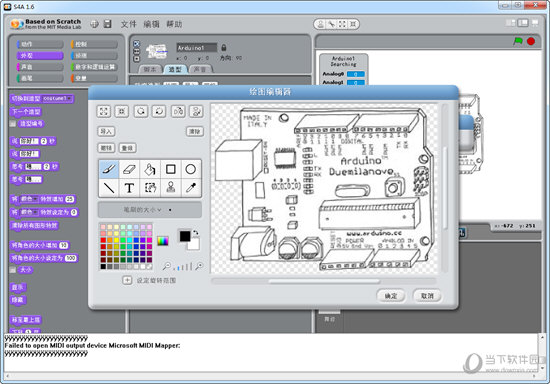Select the shrink sprite icon in top toolbar
The height and width of the screenshot is (384, 550).
[353, 24]
